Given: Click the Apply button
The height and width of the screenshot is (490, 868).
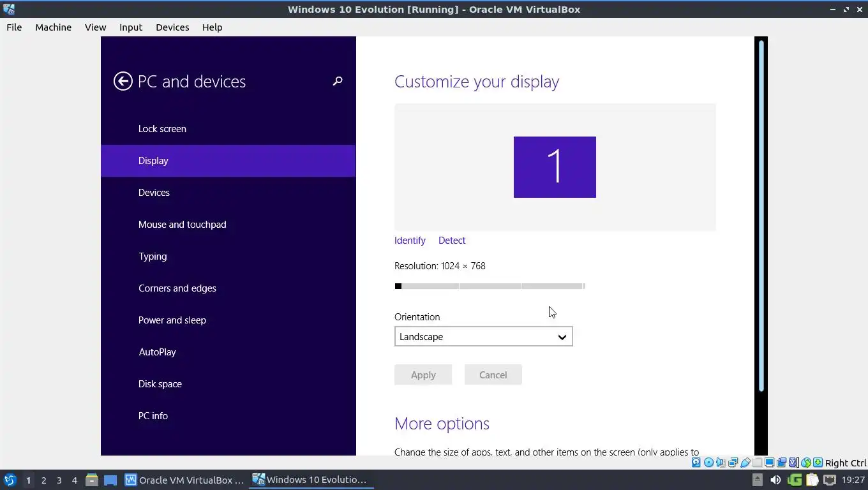Looking at the screenshot, I should (423, 375).
